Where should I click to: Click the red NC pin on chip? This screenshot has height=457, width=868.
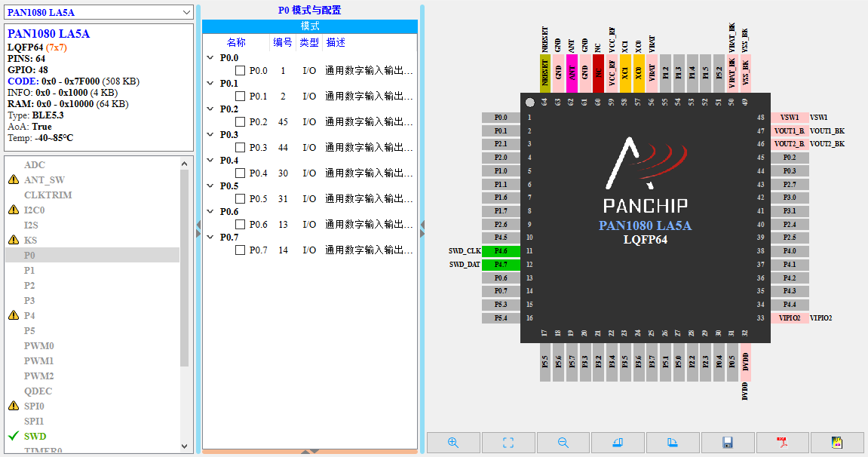coord(599,73)
